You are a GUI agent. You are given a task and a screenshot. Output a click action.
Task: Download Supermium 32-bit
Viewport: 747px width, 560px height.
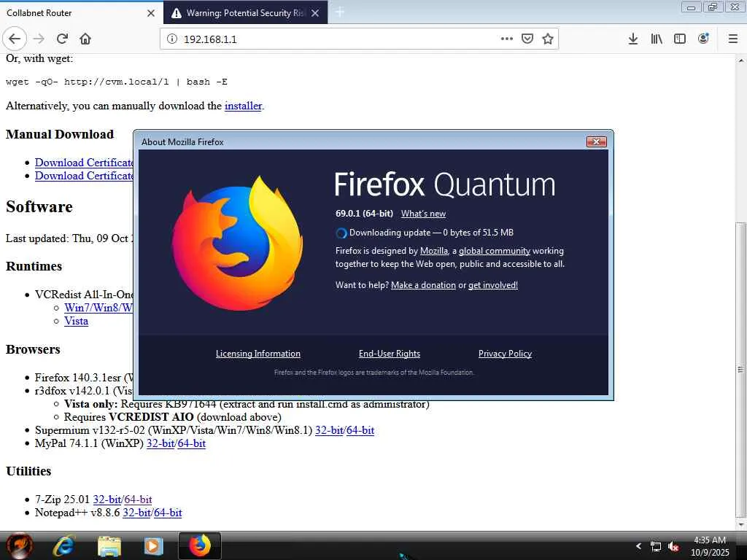(x=329, y=430)
